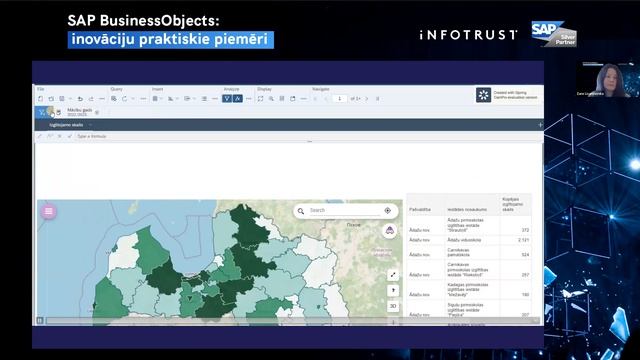640x360 pixels.
Task: Click the Mācību gads filter
Action: click(80, 112)
